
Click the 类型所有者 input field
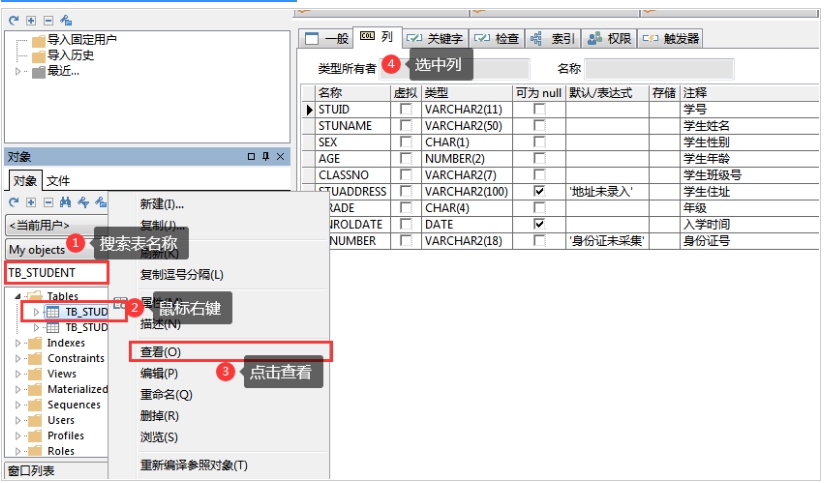point(454,69)
